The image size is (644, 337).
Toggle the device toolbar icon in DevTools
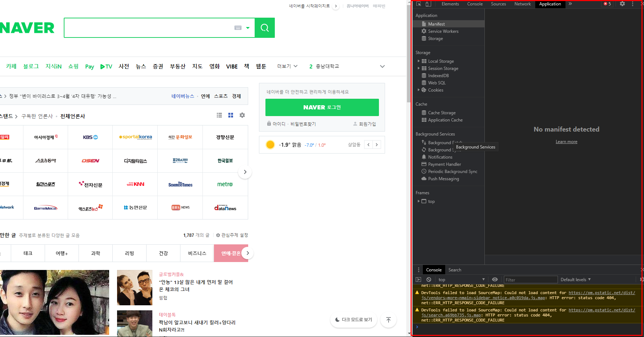(x=428, y=4)
